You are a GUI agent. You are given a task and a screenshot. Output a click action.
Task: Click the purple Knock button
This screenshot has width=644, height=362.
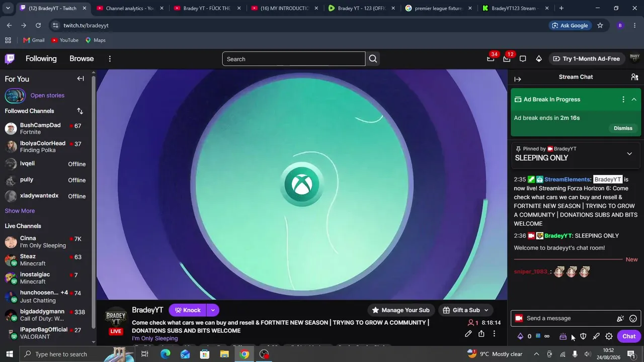(x=188, y=310)
